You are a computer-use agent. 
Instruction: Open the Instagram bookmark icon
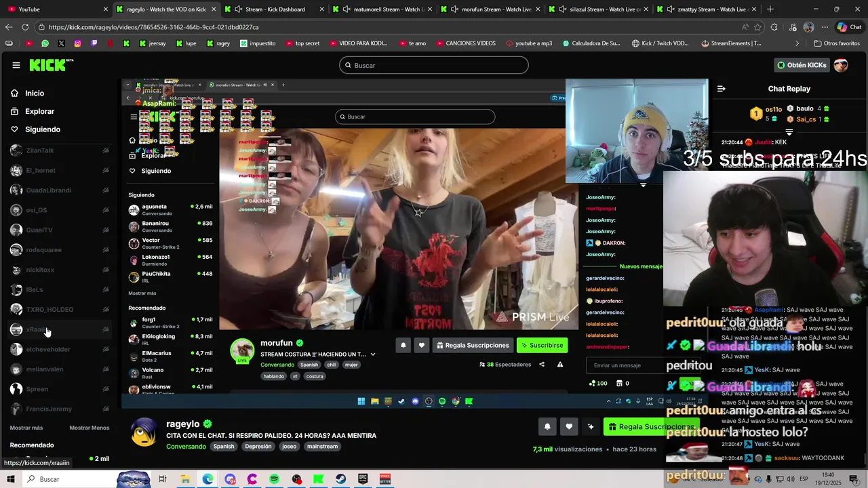77,43
